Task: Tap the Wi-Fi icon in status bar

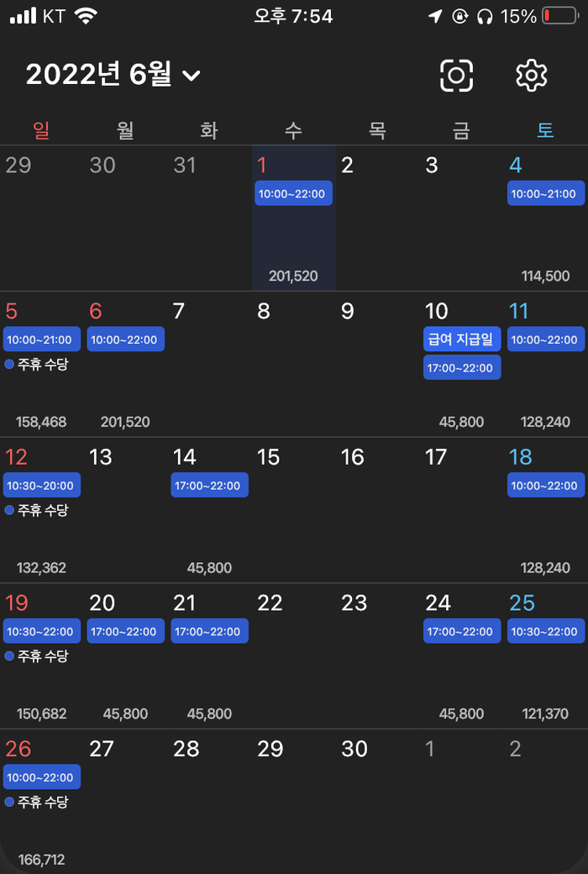Action: (84, 16)
